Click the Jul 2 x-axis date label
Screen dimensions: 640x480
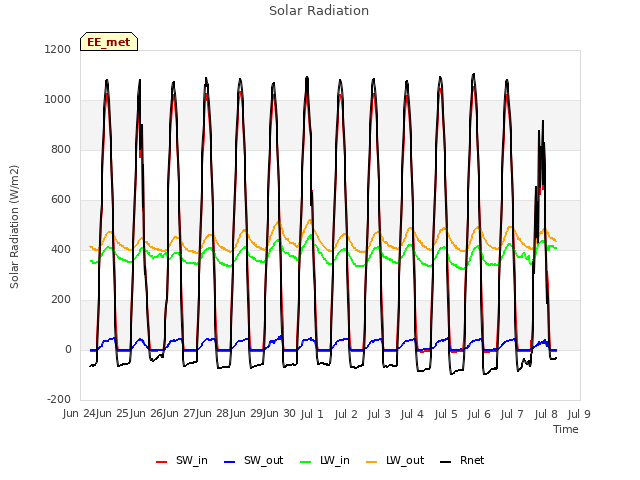pos(346,414)
